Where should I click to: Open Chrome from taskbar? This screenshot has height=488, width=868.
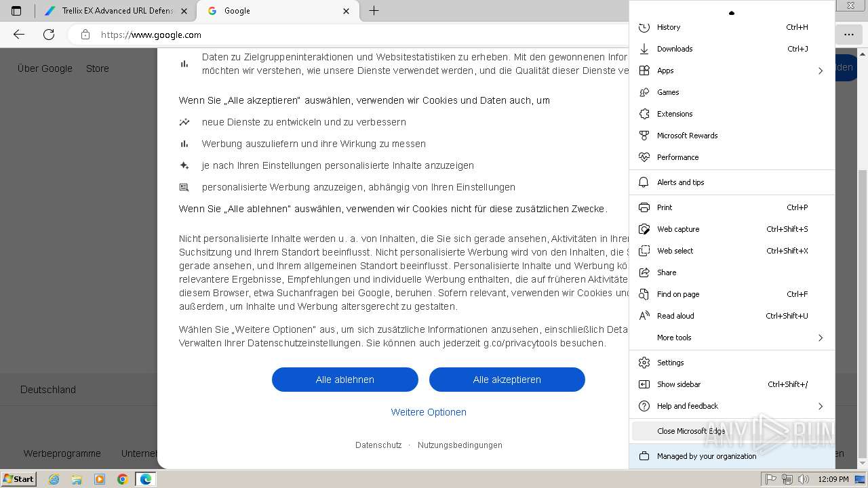click(122, 479)
